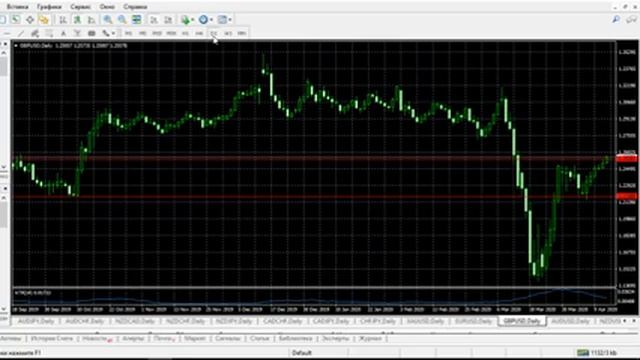Expand the periods dropdown arrow

[x=211, y=20]
